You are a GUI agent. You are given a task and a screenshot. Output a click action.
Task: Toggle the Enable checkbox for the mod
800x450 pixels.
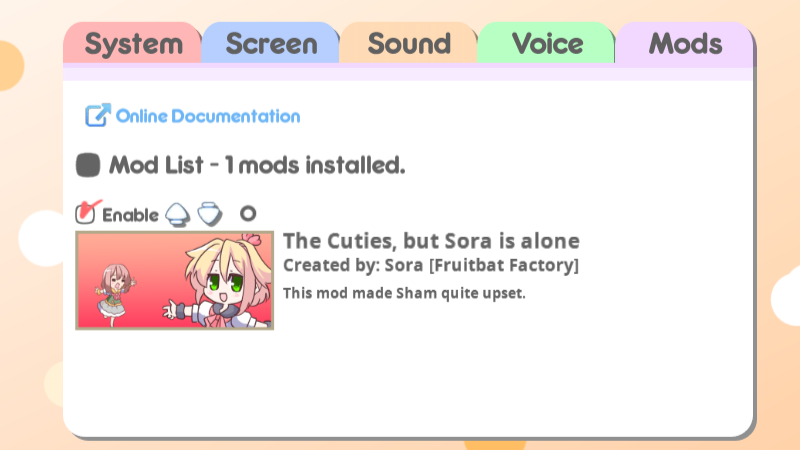[x=87, y=212]
